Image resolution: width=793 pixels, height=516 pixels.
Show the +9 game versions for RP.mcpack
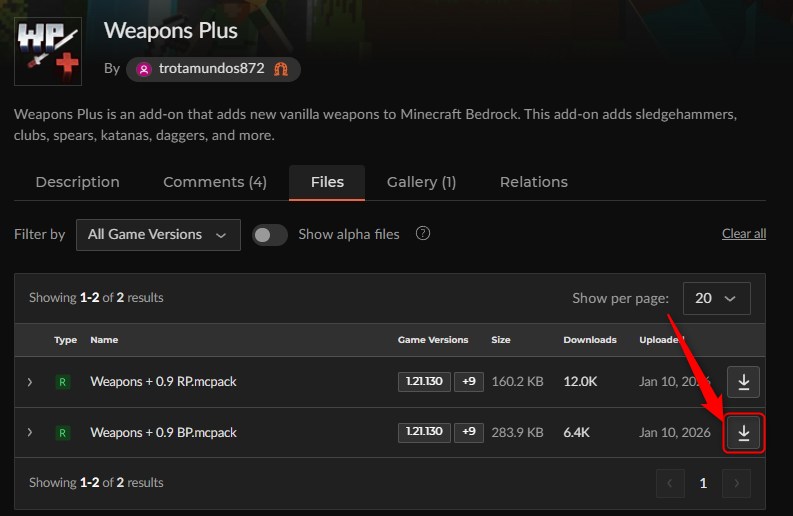tap(469, 381)
